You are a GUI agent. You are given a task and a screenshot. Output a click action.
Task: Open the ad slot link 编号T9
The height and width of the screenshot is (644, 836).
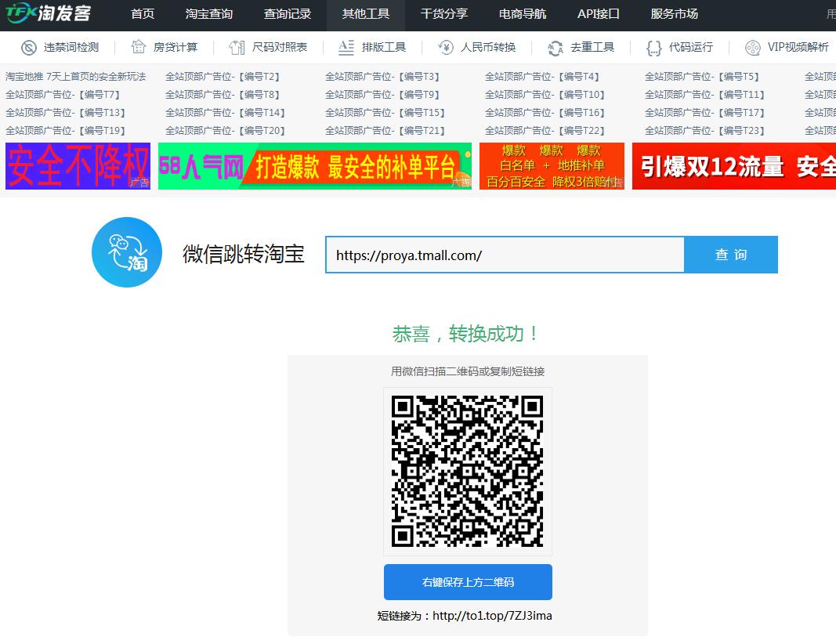[x=382, y=95]
